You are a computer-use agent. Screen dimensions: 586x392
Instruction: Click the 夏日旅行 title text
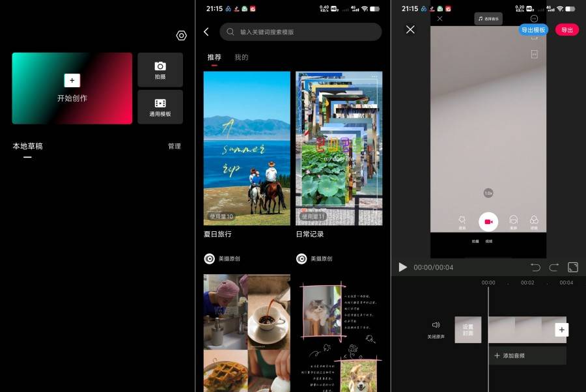point(217,234)
